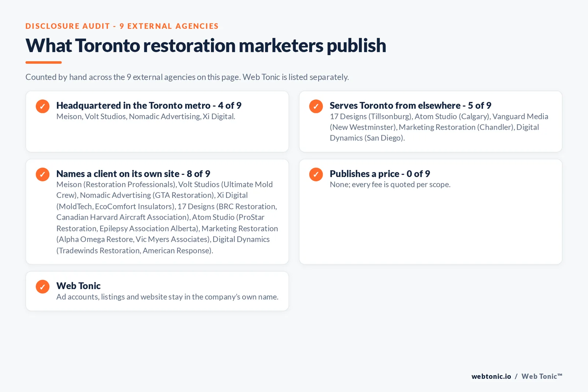Image resolution: width=588 pixels, height=392 pixels.
Task: Click the checkmark icon beside Publishes a price
Action: [316, 174]
